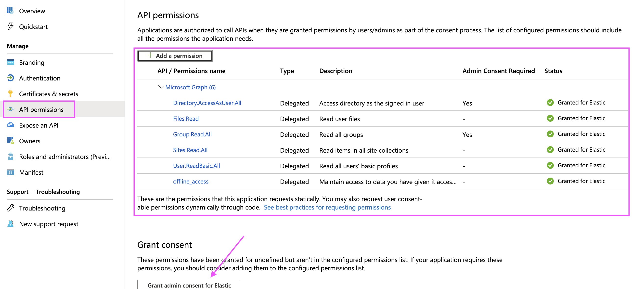Click the Sites.Read.All permission link

190,150
